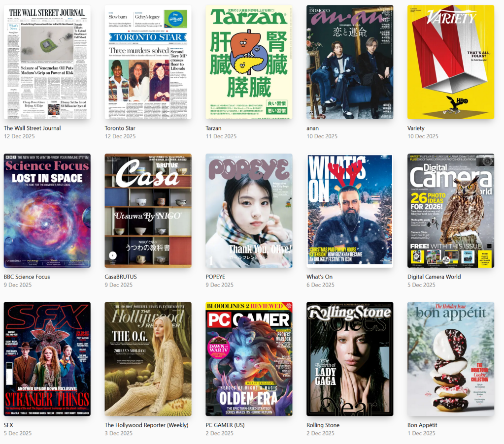
Task: Click the "Digital Camera World" title text
Action: pyautogui.click(x=434, y=277)
